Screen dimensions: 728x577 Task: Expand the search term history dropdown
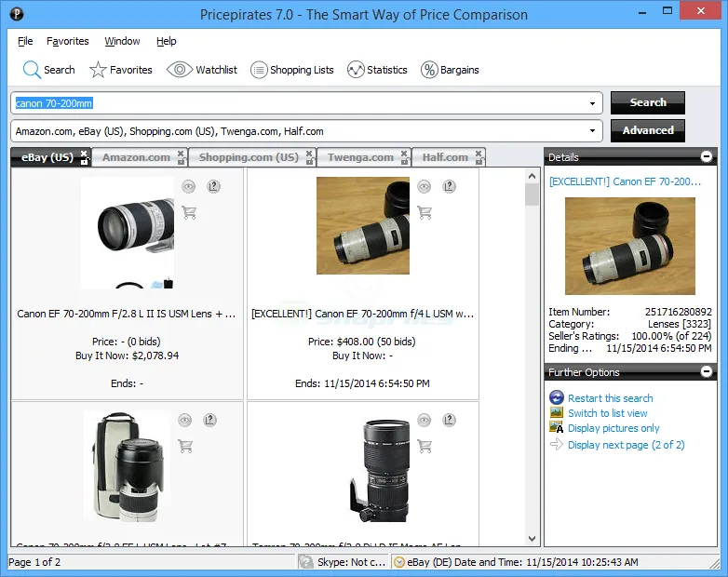point(592,103)
